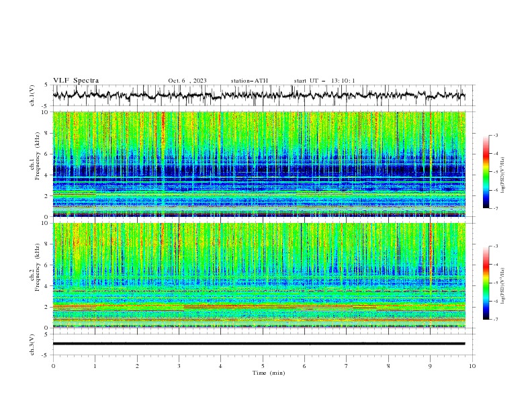The image size is (532, 411).
Task: Click inside the ch.2 spectrogram panel
Action: 259,275
